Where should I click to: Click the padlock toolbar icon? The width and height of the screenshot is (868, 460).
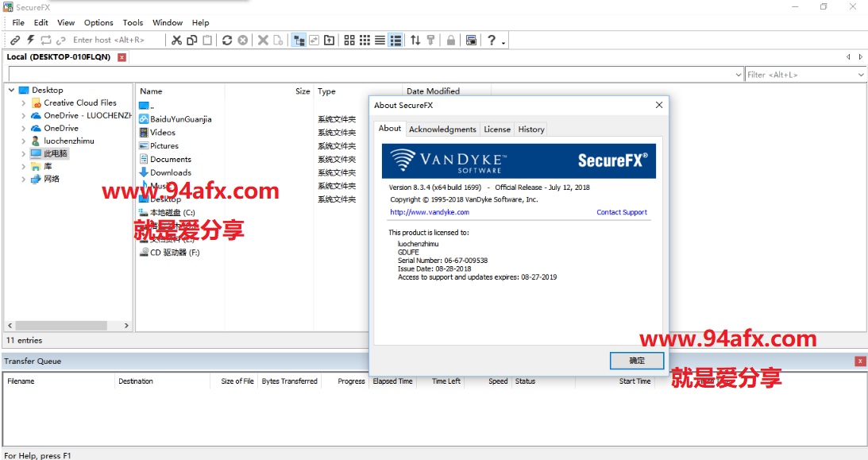coord(450,40)
